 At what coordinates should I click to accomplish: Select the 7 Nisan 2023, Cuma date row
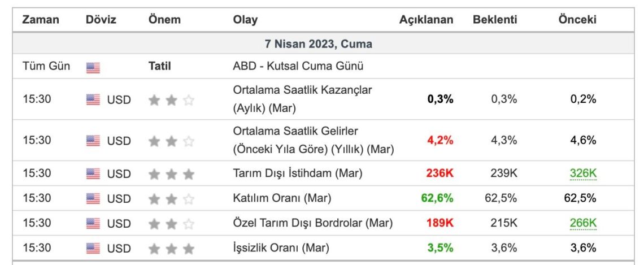323,44
